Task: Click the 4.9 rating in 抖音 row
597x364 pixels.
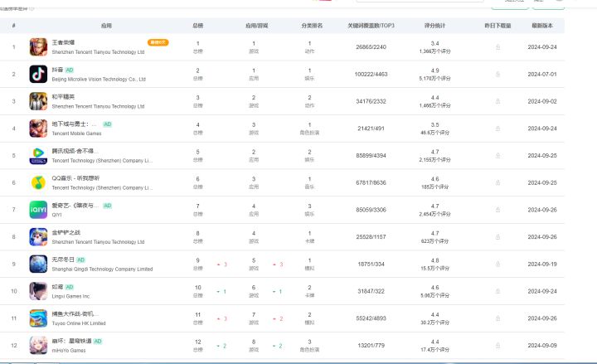Action: 434,70
